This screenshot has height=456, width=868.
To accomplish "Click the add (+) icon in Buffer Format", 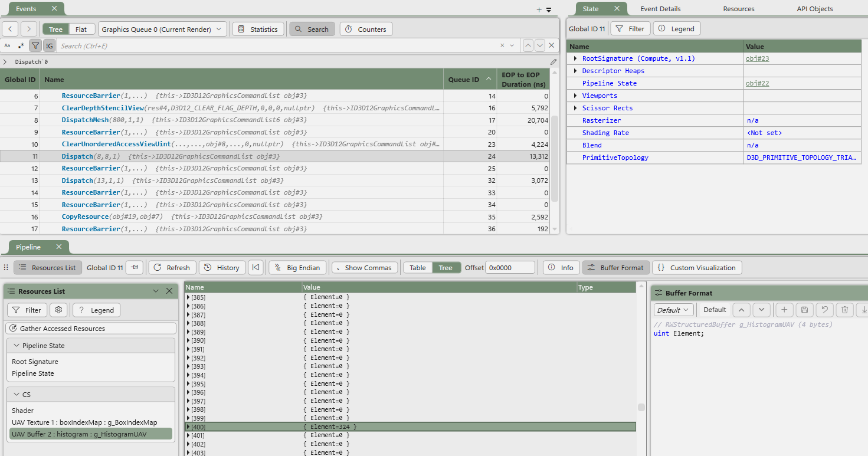I will [784, 310].
